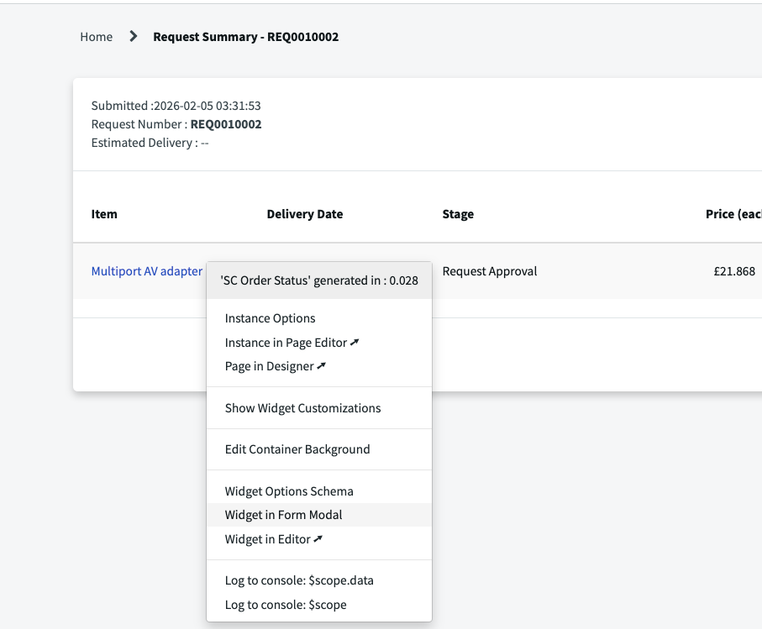The height and width of the screenshot is (629, 762).
Task: Click the 'SC Order Status' generated menu header
Action: pos(319,281)
